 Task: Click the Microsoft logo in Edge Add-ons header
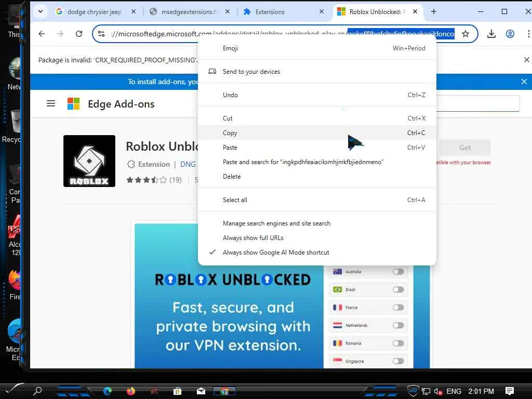(73, 103)
